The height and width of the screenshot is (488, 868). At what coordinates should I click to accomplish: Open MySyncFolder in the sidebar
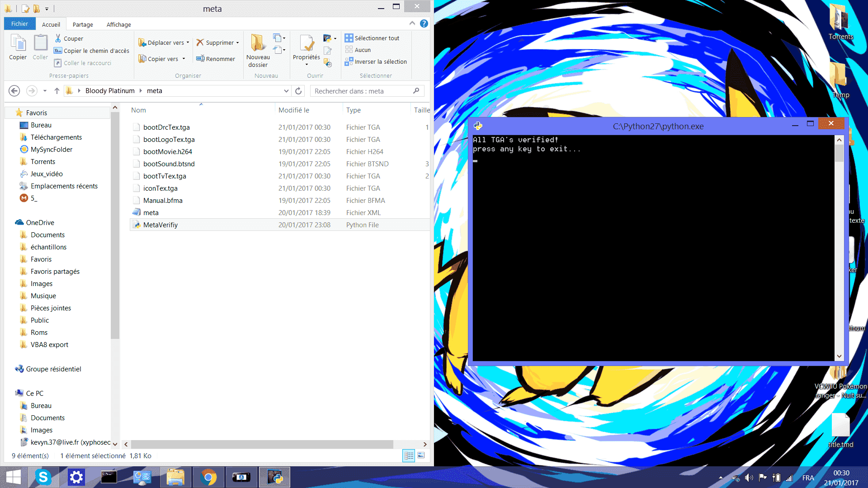[x=52, y=150]
